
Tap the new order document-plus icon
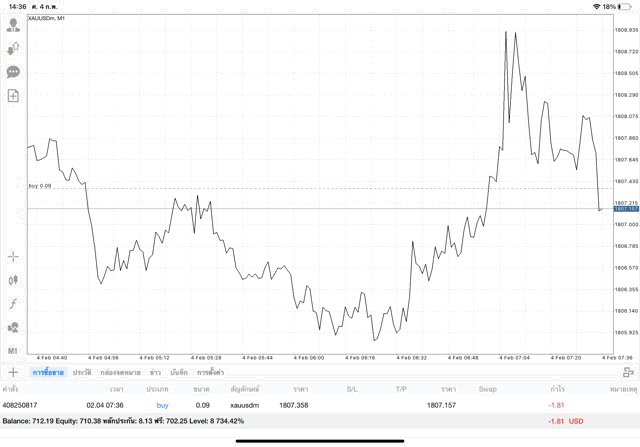tap(13, 96)
